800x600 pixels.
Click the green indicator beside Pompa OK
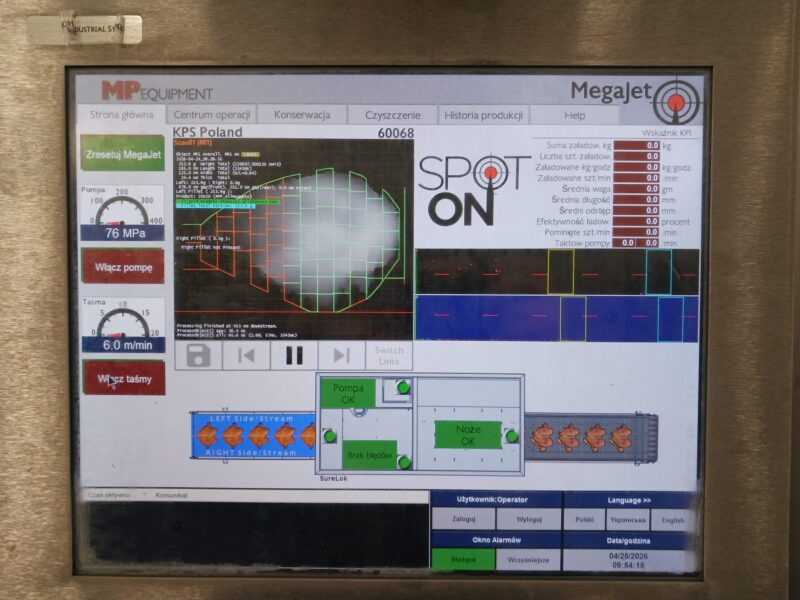coord(403,388)
